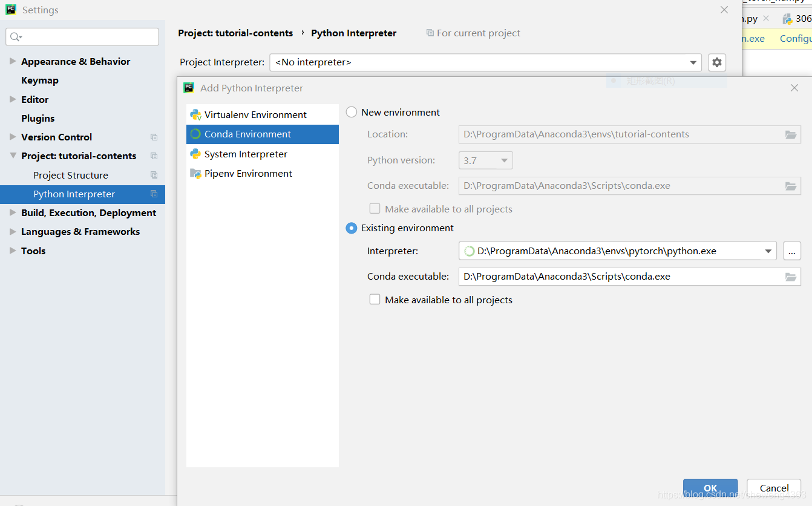Click the project-scope icon beside Project Structure

point(154,175)
